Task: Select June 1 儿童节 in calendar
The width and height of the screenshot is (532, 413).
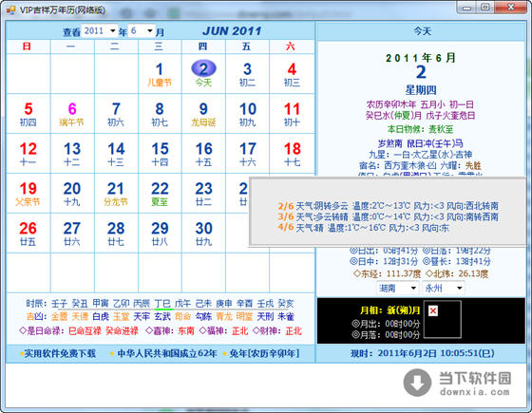Action: click(160, 74)
